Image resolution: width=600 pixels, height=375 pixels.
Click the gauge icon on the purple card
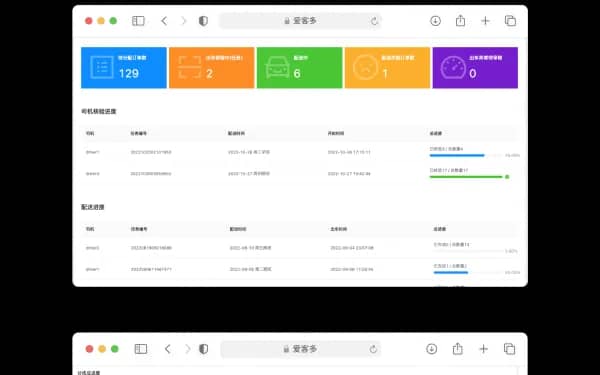click(x=453, y=67)
